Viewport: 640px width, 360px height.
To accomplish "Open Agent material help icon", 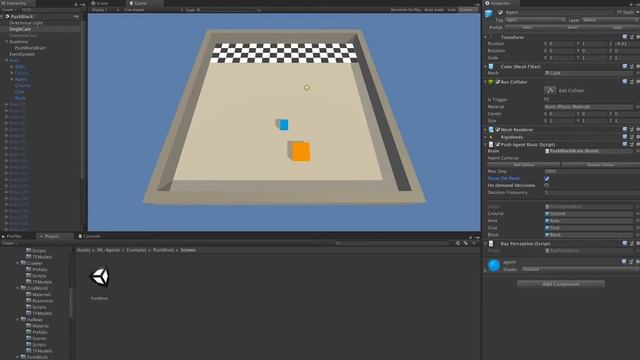I will 624,262.
